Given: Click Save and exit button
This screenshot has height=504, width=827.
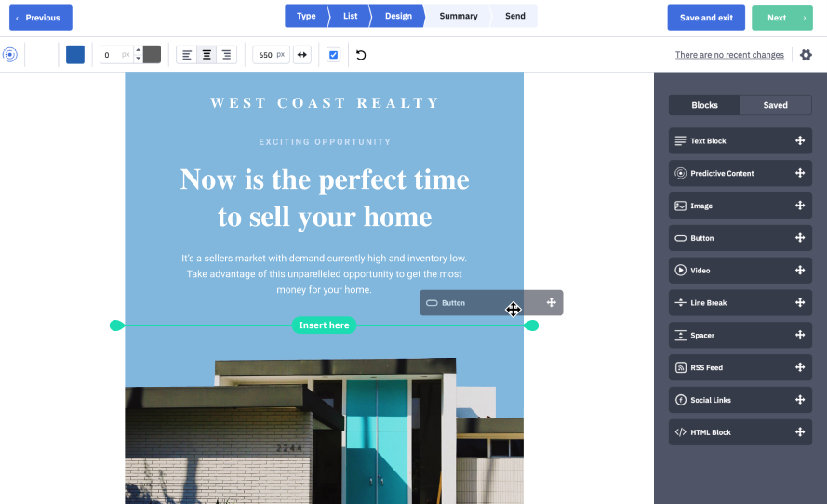Looking at the screenshot, I should point(706,18).
